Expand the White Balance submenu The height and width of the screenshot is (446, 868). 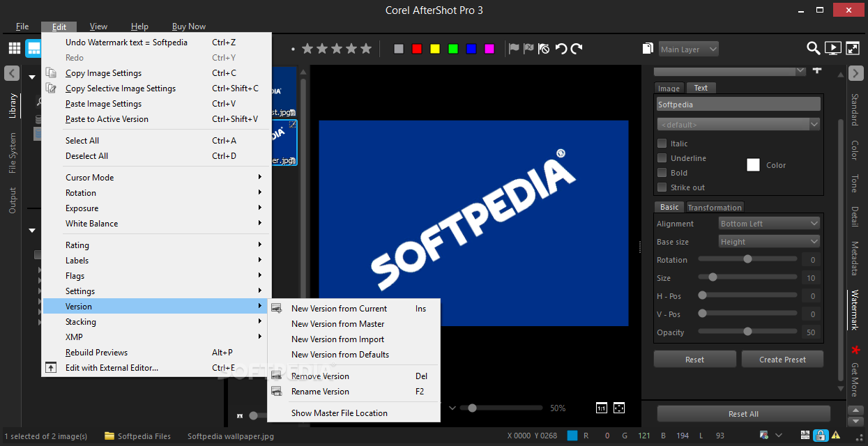pos(157,224)
